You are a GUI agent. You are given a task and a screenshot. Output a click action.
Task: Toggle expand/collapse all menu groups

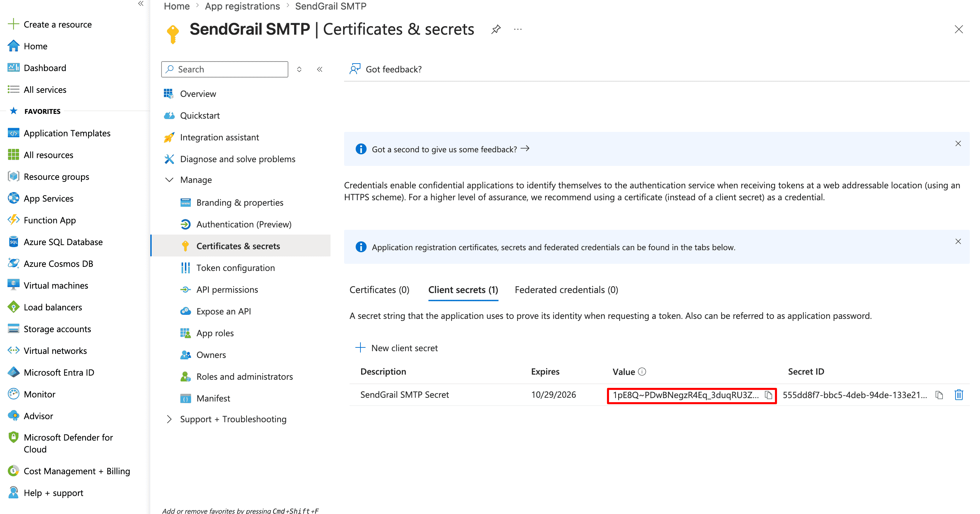[299, 69]
